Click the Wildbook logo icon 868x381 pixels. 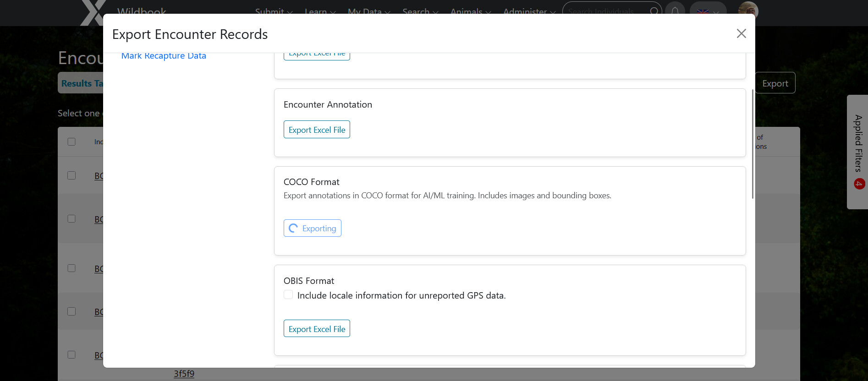tap(93, 12)
